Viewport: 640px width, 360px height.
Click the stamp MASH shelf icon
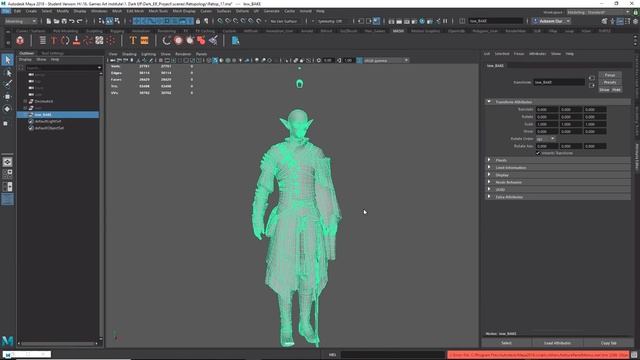pos(76,40)
